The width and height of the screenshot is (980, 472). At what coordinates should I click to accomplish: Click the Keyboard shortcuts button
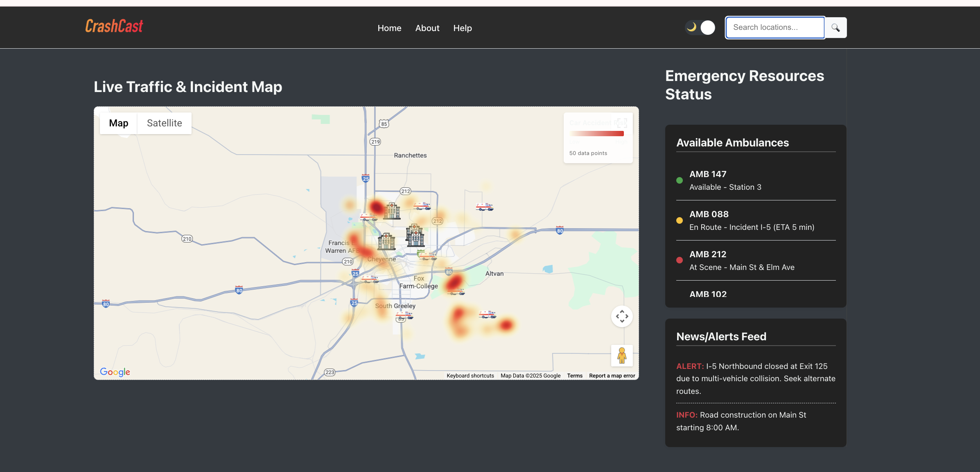click(x=470, y=375)
